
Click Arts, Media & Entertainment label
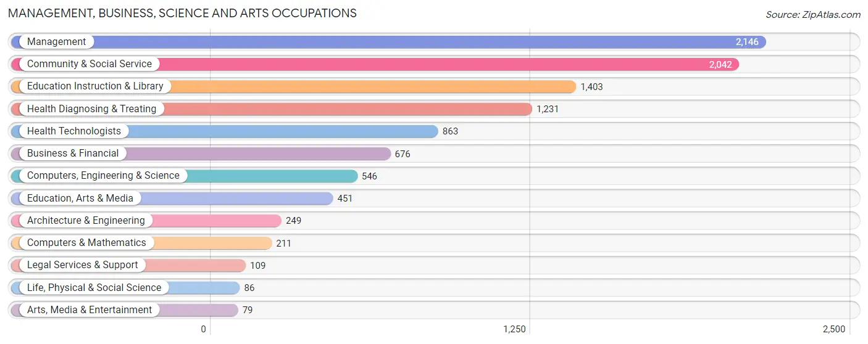click(x=90, y=309)
